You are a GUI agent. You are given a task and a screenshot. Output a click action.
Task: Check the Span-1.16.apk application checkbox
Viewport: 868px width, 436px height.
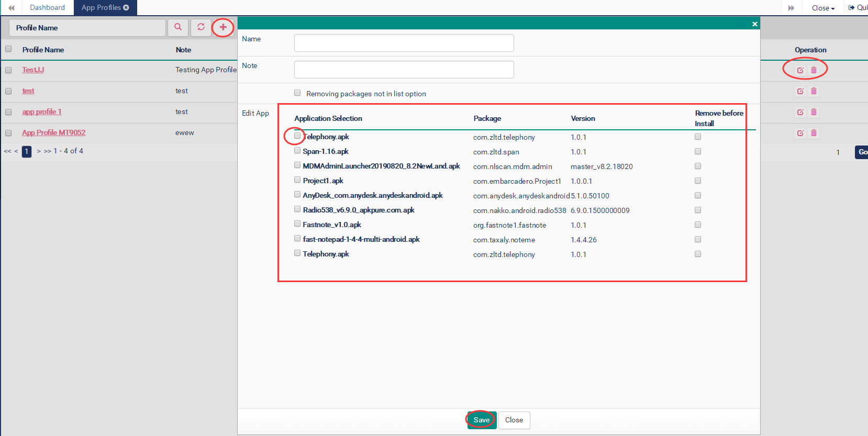point(297,151)
